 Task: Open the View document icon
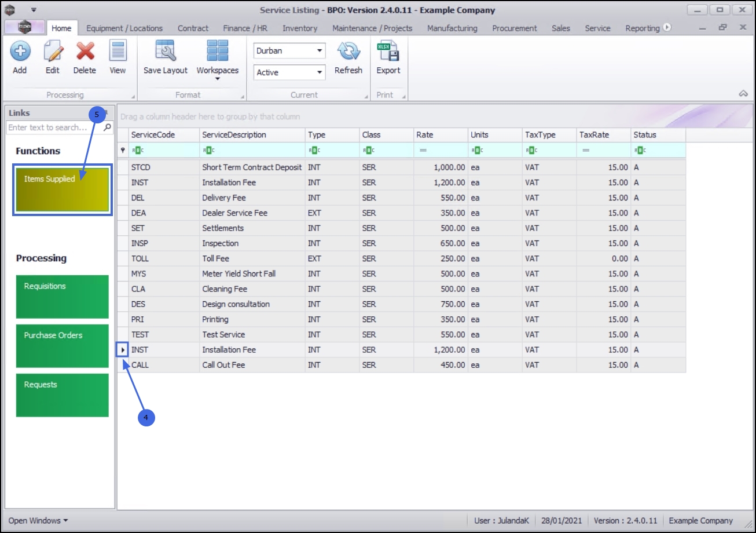(118, 52)
